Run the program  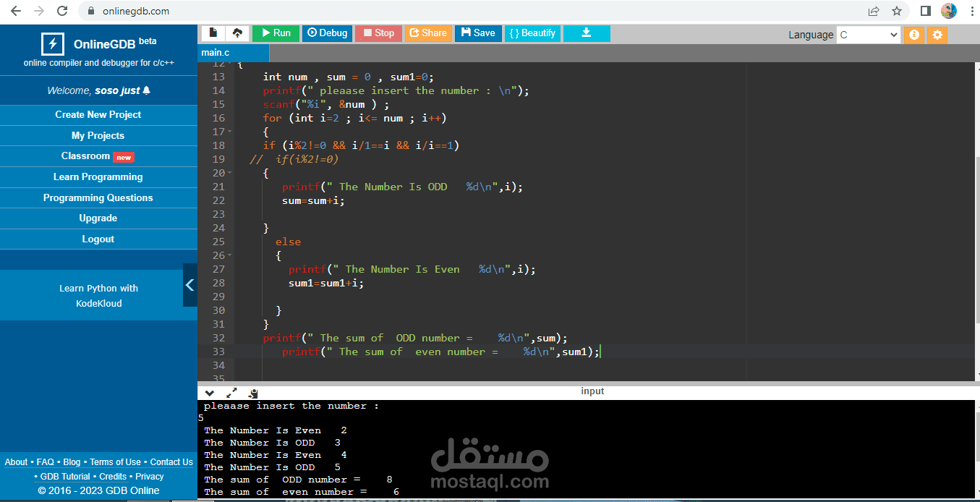[x=276, y=33]
